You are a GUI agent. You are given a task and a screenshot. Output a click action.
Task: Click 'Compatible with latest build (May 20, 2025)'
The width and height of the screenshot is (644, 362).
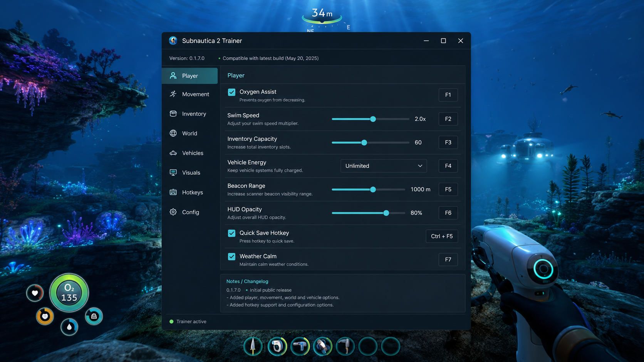tap(270, 58)
